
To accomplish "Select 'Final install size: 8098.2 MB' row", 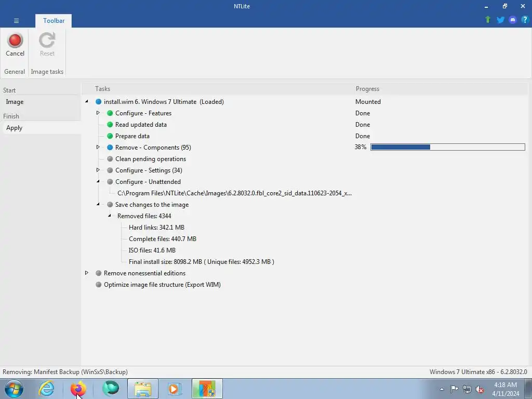I will [202, 262].
